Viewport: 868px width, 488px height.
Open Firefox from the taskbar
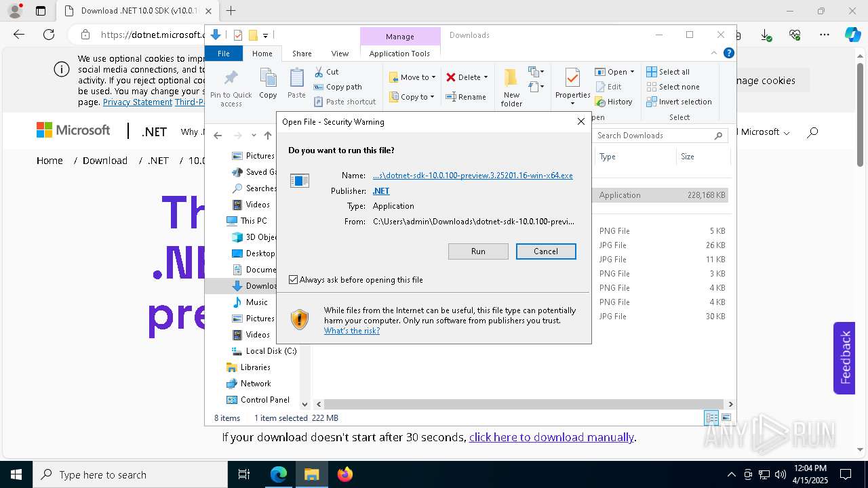(345, 474)
